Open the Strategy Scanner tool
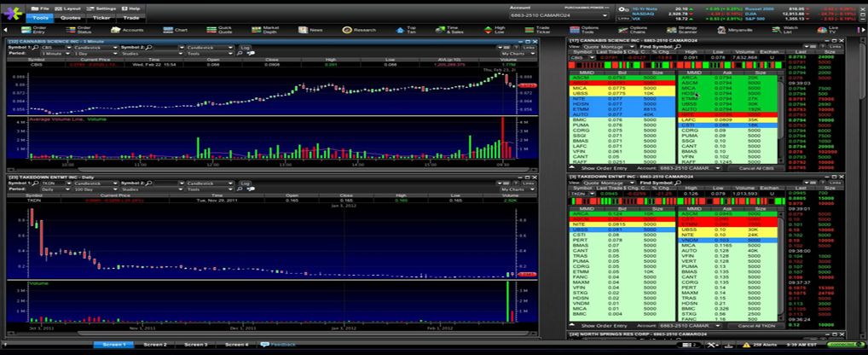 681,30
